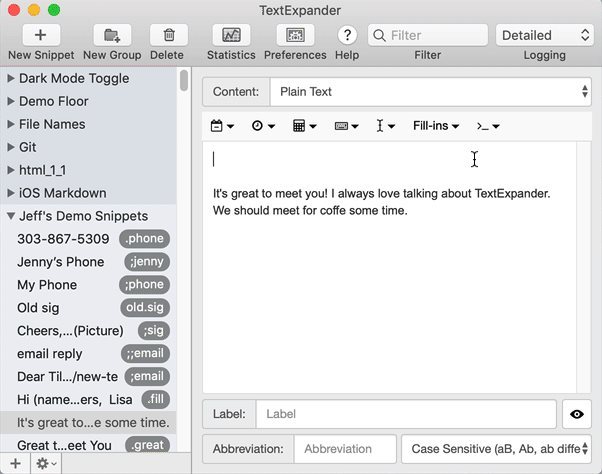
Task: Open the Statistics chart icon
Action: (232, 35)
